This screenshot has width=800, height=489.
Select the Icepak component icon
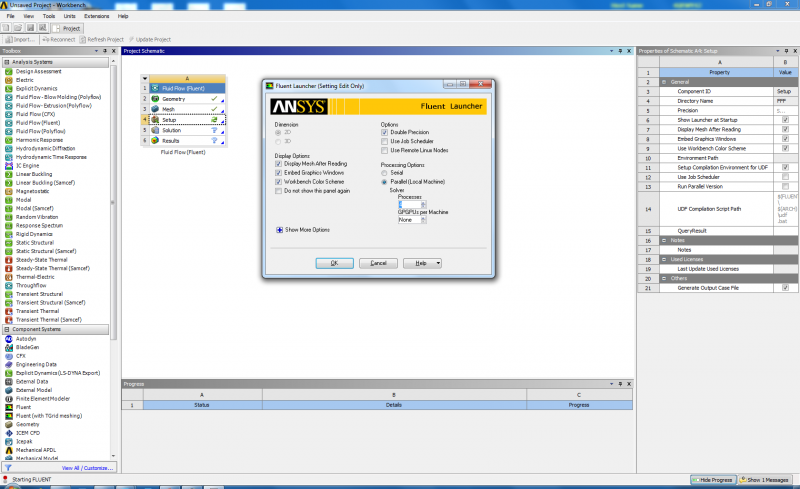[9, 442]
